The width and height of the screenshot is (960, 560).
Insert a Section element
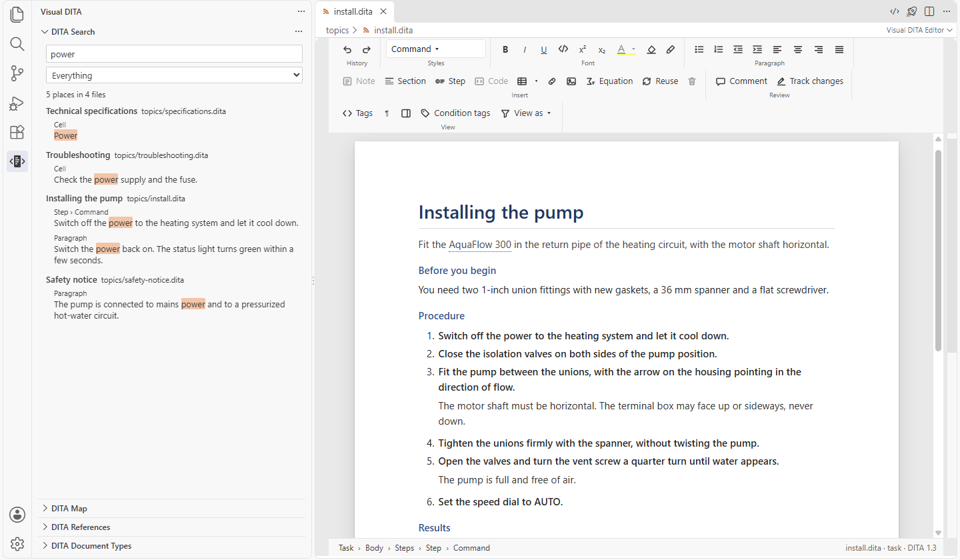tap(405, 81)
